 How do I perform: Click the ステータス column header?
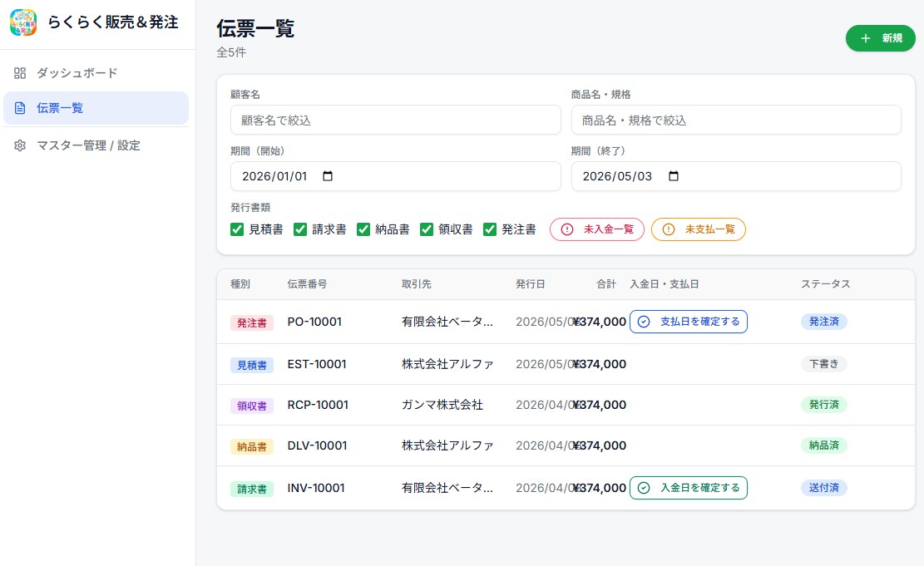tap(826, 284)
